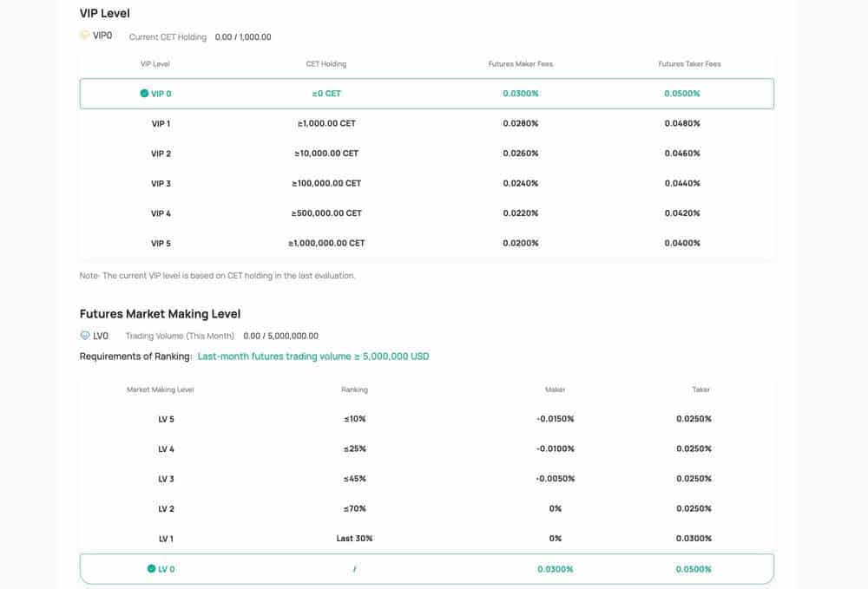Click the Futures Taker Fees column header
The image size is (868, 589).
point(690,64)
